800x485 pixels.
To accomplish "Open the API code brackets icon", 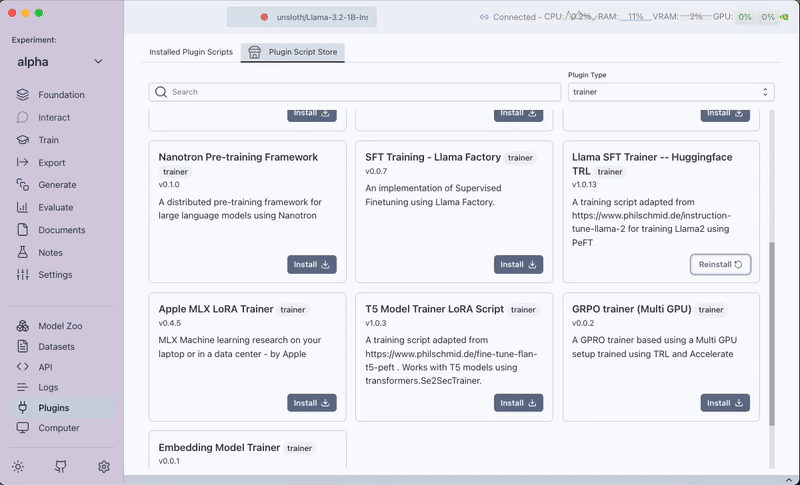I will (x=22, y=367).
